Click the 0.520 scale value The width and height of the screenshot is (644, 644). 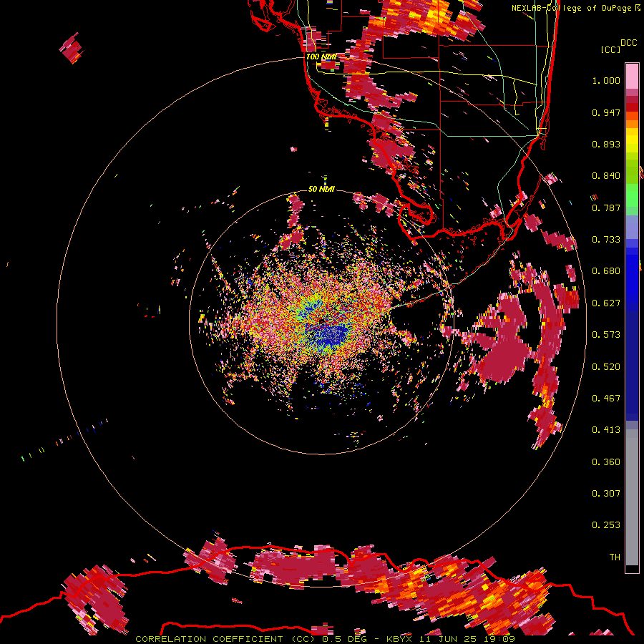[x=606, y=367]
